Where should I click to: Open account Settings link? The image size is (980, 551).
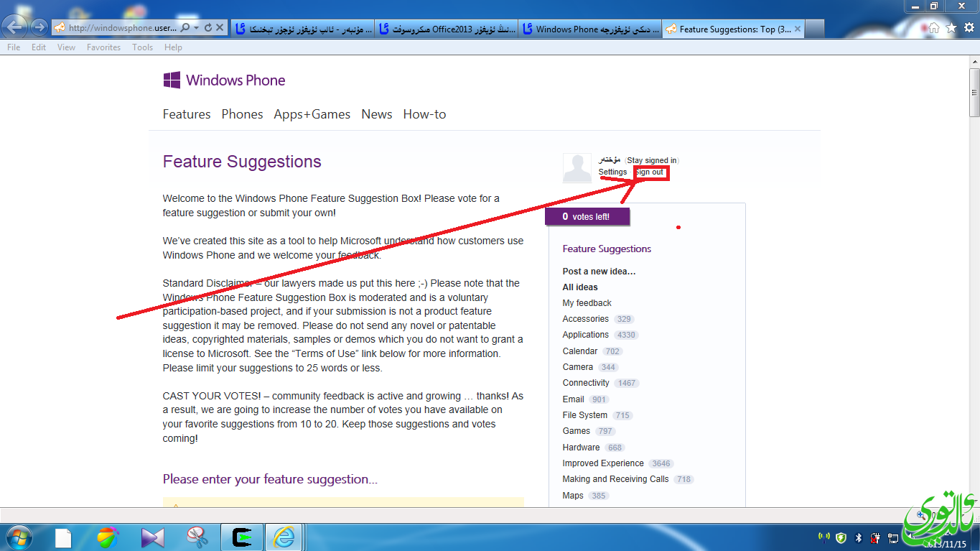click(x=612, y=172)
